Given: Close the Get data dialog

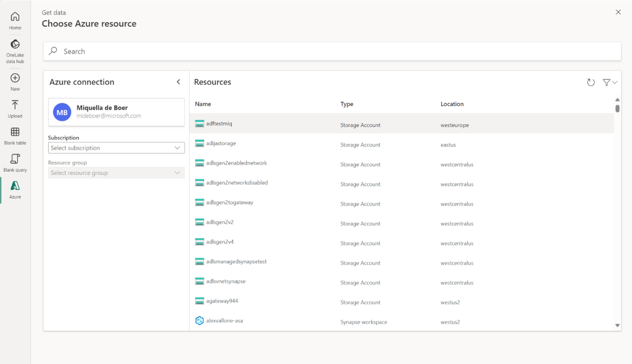Looking at the screenshot, I should pos(618,12).
